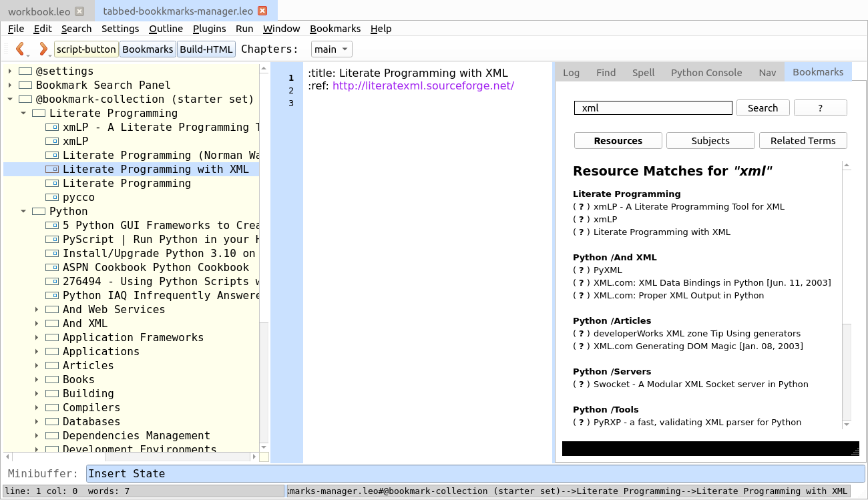Click inside the xml search input field
The image size is (868, 500).
[x=652, y=107]
